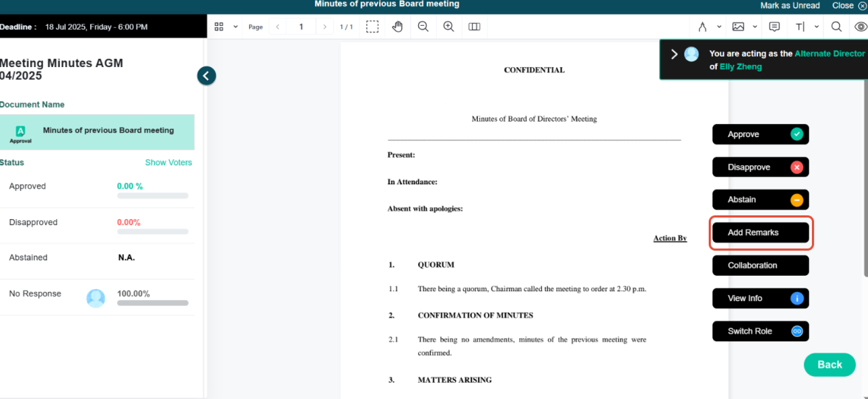868x399 pixels.
Task: Click Mark as Unread
Action: click(x=790, y=6)
